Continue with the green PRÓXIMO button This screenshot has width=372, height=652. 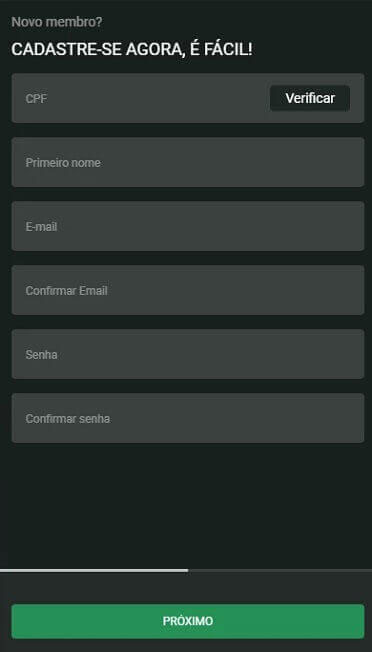click(188, 621)
